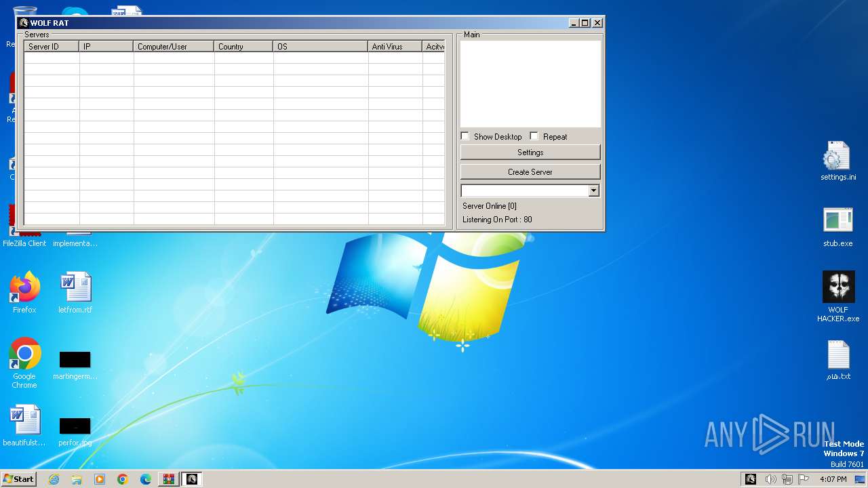
Task: Maximize the WOLF RAT window
Action: (585, 23)
